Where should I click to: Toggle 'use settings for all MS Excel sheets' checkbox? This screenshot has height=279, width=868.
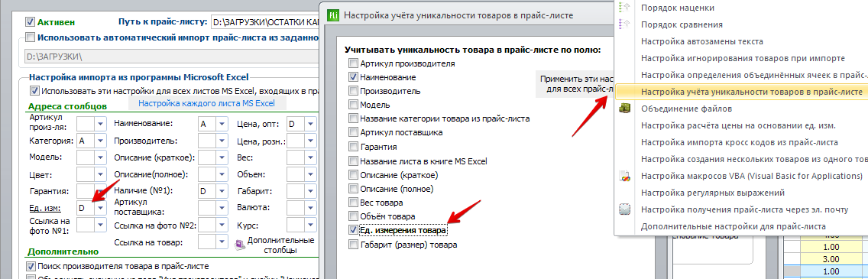click(x=34, y=91)
